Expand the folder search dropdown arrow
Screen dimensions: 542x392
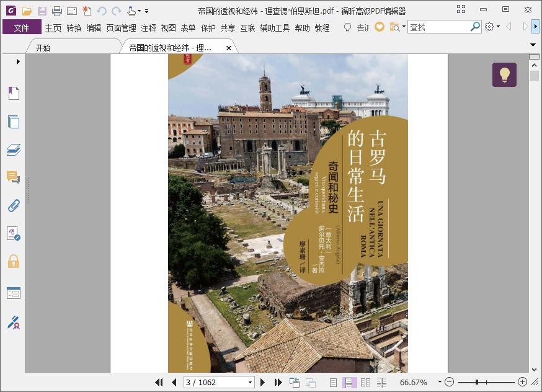click(x=404, y=26)
